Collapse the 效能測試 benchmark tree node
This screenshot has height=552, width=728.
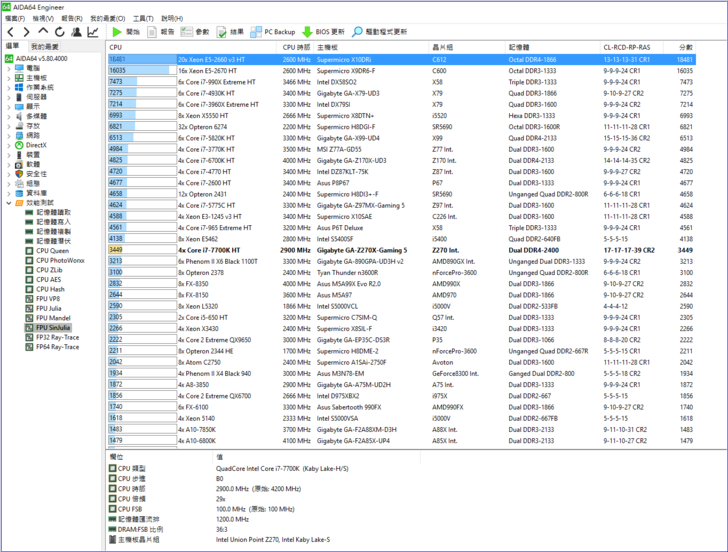point(8,203)
